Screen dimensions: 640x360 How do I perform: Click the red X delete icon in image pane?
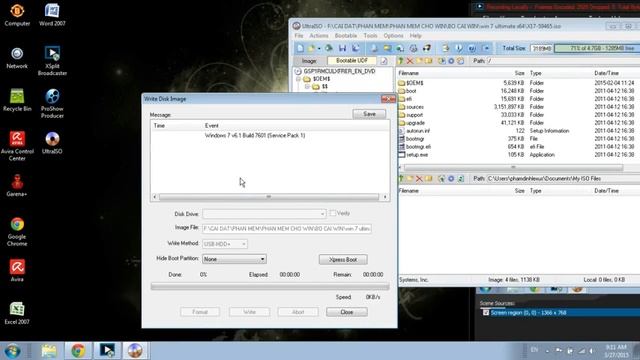tap(410, 61)
